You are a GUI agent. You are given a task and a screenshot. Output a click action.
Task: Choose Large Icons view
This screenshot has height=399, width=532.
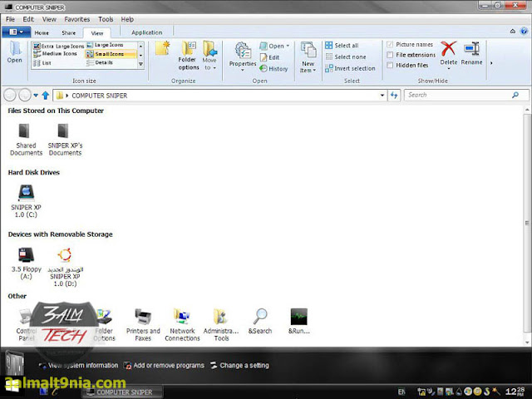point(105,45)
